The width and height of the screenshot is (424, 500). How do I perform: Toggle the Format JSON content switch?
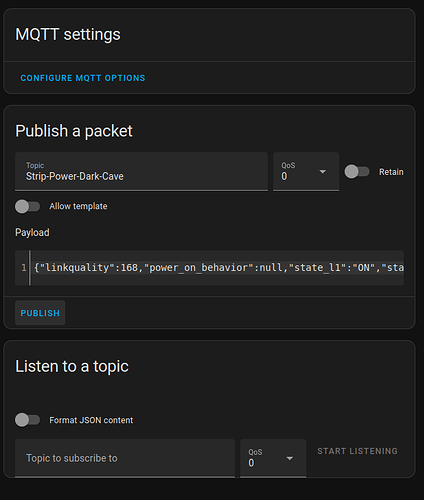pos(27,420)
